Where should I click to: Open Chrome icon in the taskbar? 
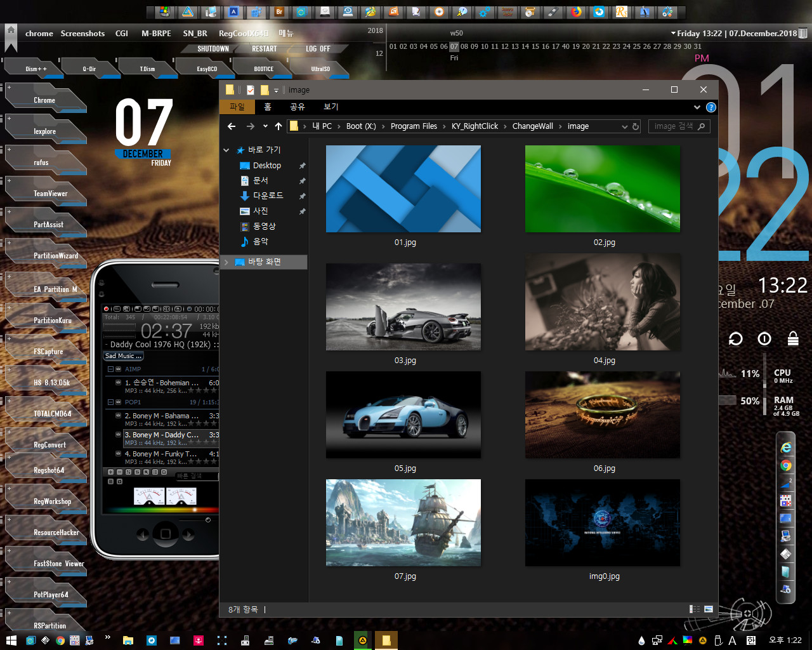(x=60, y=640)
